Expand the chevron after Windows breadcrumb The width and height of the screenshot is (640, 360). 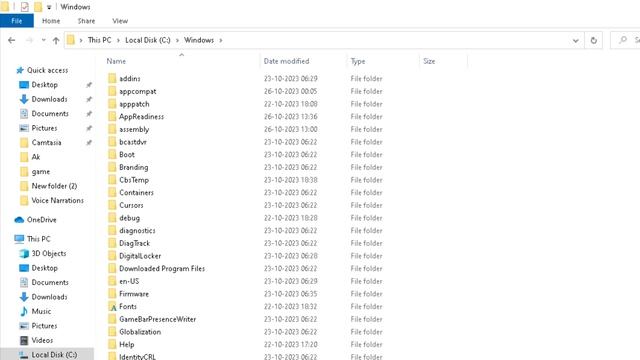pyautogui.click(x=221, y=40)
